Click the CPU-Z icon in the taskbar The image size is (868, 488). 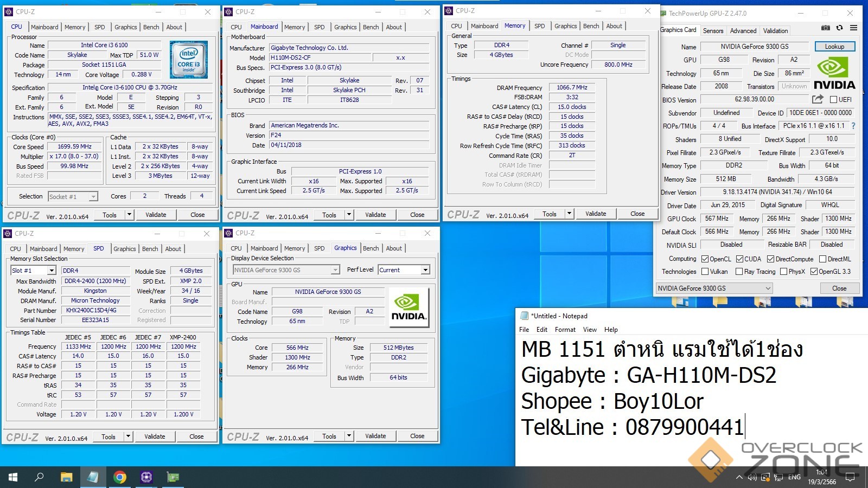click(146, 477)
